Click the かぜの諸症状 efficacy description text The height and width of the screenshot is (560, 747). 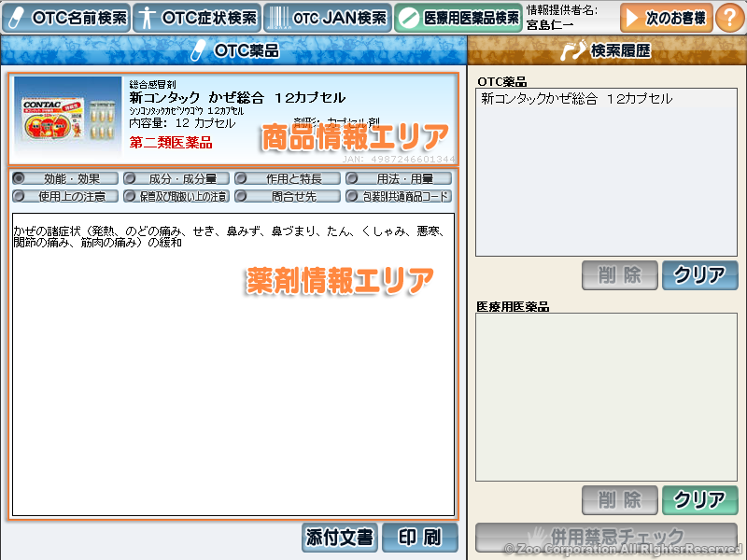click(x=229, y=237)
